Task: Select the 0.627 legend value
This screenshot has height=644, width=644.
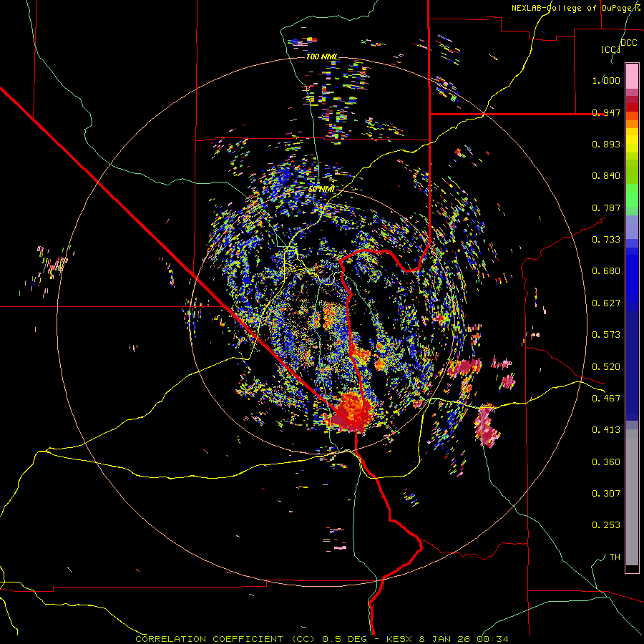Action: pyautogui.click(x=606, y=303)
